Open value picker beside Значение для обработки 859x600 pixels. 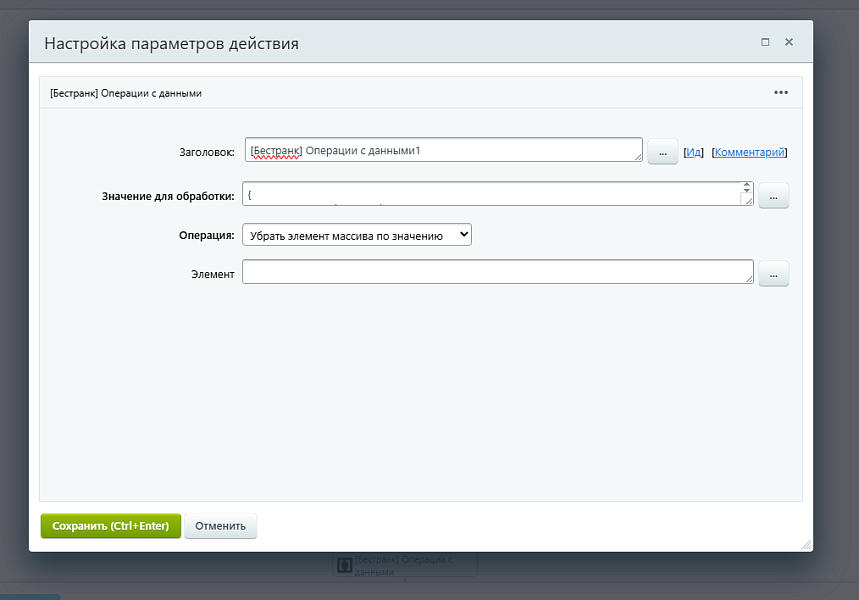point(773,196)
